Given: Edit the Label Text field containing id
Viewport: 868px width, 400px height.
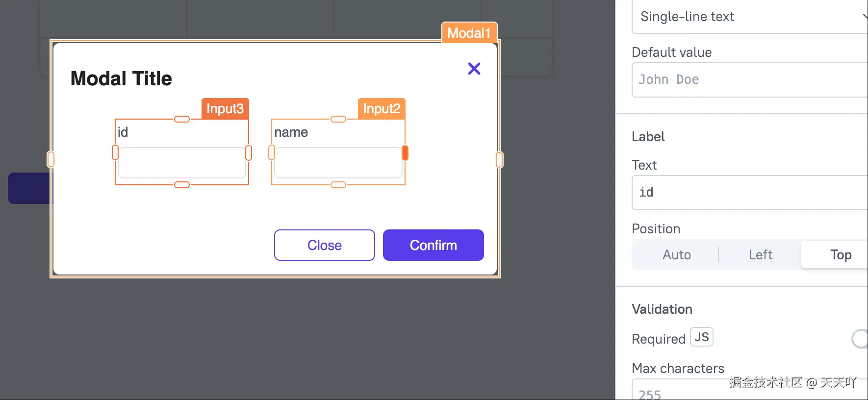Looking at the screenshot, I should pos(750,193).
